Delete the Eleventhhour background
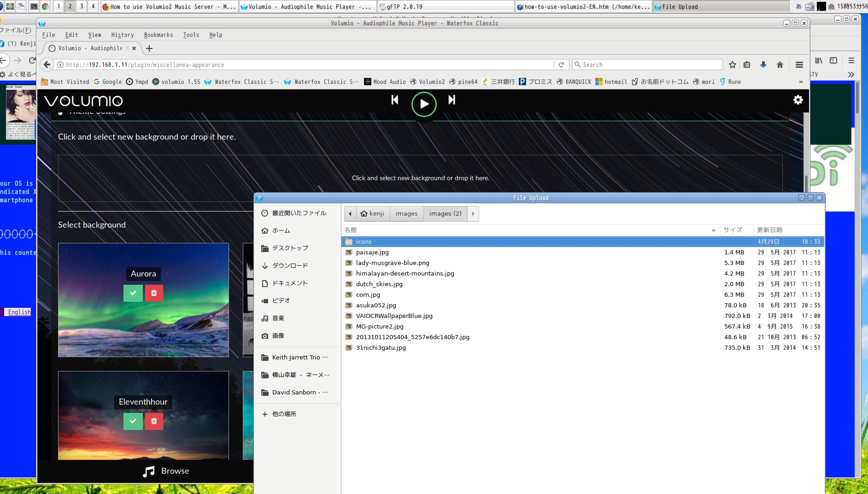This screenshot has height=494, width=868. click(x=154, y=421)
